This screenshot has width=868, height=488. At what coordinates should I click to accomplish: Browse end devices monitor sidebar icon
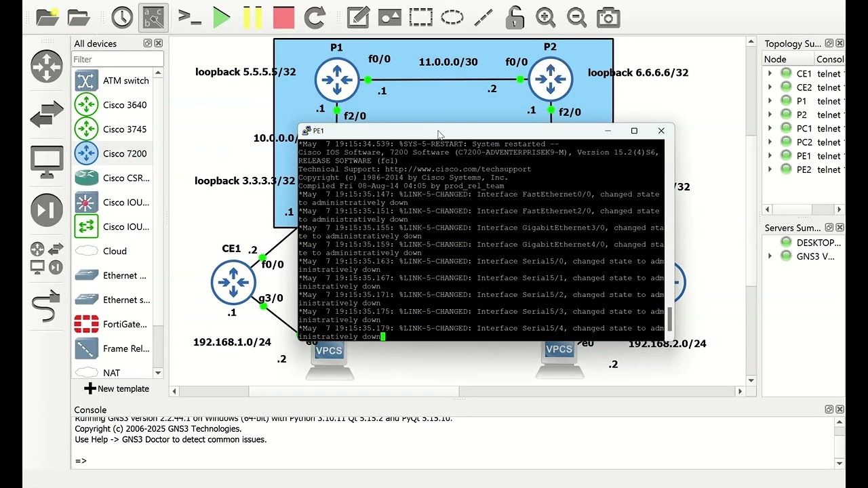[47, 163]
